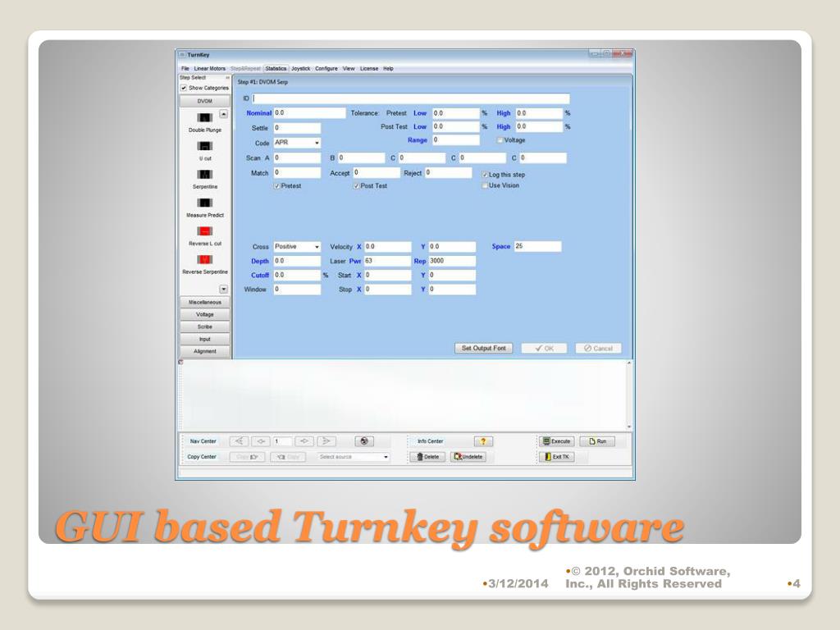Screen dimensions: 840x630
Task: Expand the Cross dropdown set to Positive
Action: (x=297, y=247)
